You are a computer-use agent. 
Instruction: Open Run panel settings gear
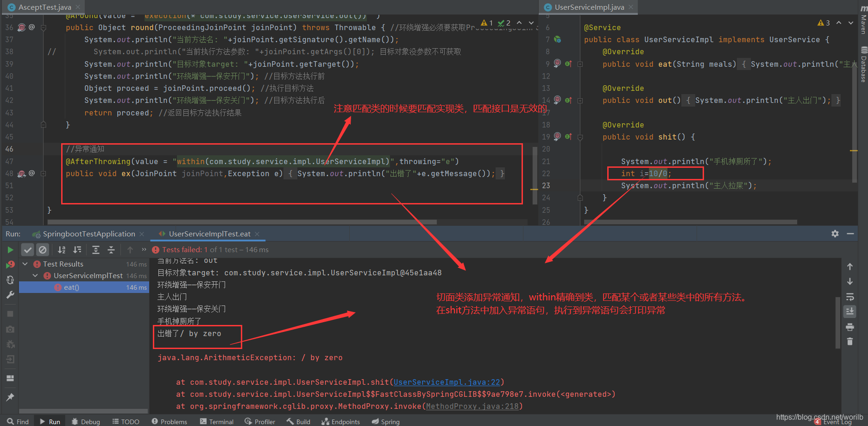tap(835, 234)
